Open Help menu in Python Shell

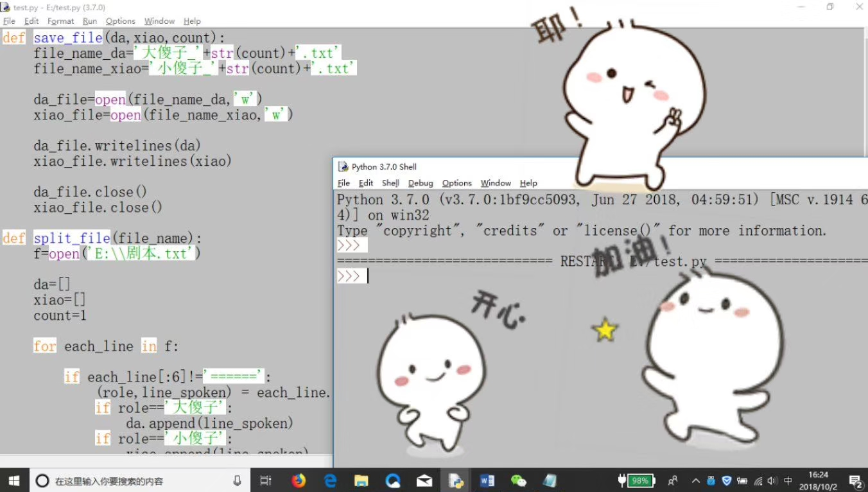point(528,183)
